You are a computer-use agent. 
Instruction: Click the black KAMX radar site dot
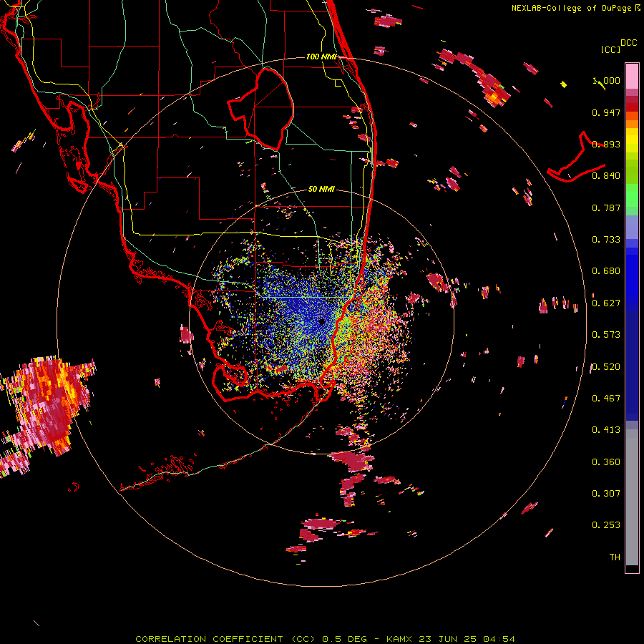point(321,322)
